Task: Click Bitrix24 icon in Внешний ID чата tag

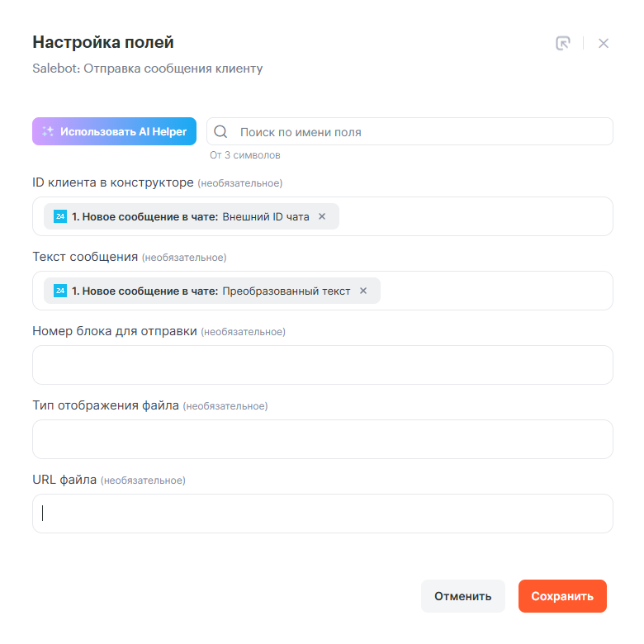Action: (x=60, y=216)
